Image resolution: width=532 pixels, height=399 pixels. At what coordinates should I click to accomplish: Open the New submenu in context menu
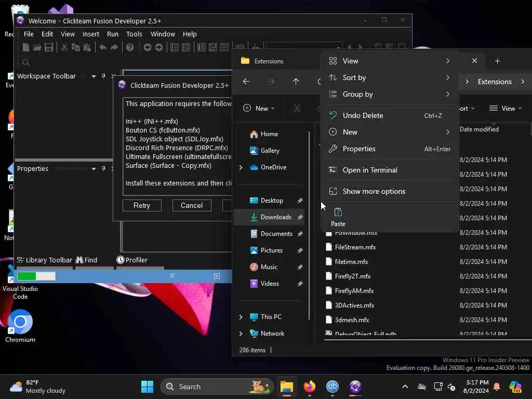pos(390,132)
